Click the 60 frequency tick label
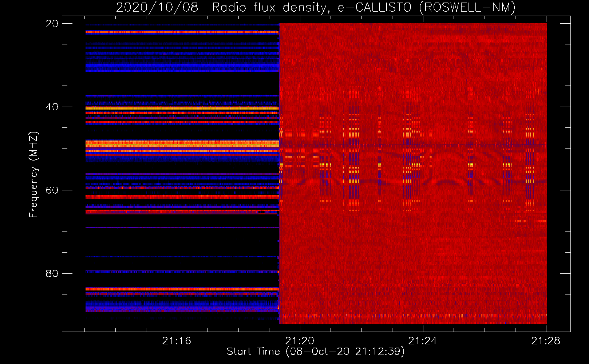 click(x=52, y=190)
